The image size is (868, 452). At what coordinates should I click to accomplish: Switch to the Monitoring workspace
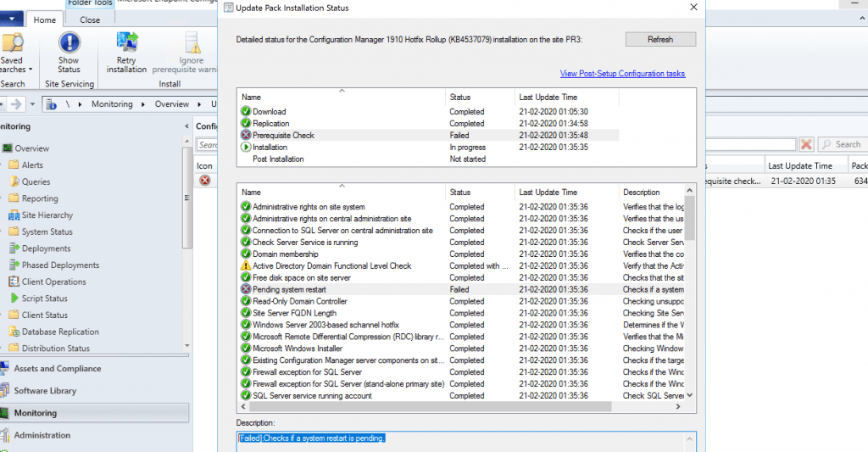tap(94, 413)
